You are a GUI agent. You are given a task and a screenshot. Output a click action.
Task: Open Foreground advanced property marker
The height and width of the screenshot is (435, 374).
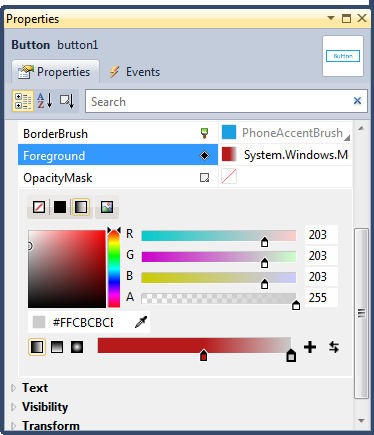204,155
